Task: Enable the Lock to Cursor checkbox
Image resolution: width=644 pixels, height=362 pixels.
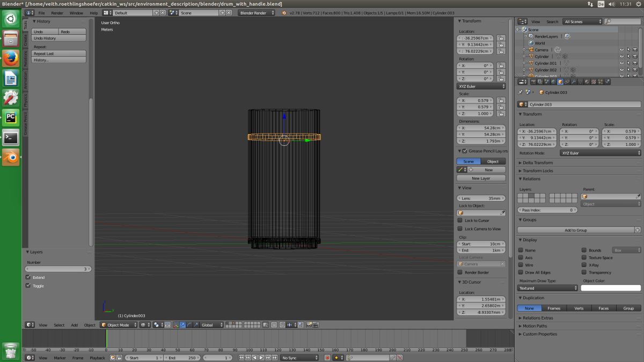Action: click(x=460, y=220)
